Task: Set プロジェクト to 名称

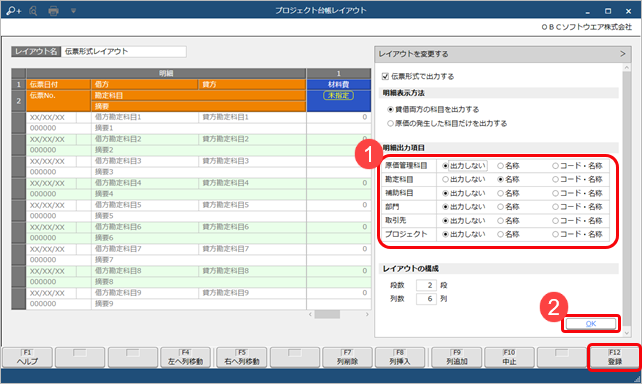Action: click(x=500, y=234)
